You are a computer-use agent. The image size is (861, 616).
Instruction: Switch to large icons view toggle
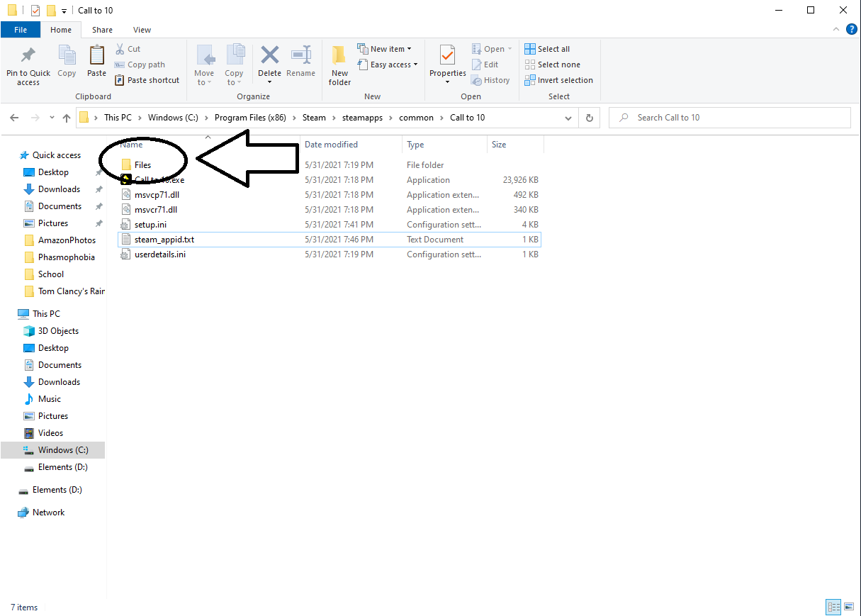pos(850,607)
